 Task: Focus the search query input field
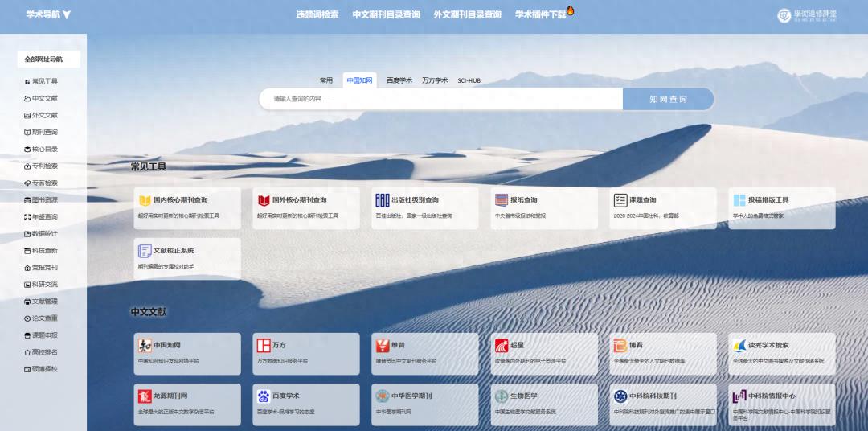pyautogui.click(x=441, y=99)
